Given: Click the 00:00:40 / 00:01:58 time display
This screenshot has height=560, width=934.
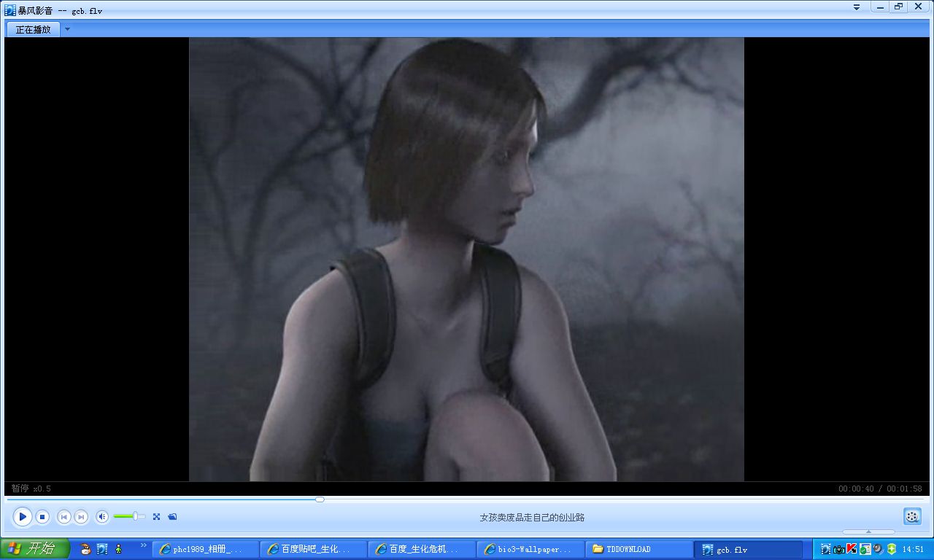Looking at the screenshot, I should tap(879, 489).
